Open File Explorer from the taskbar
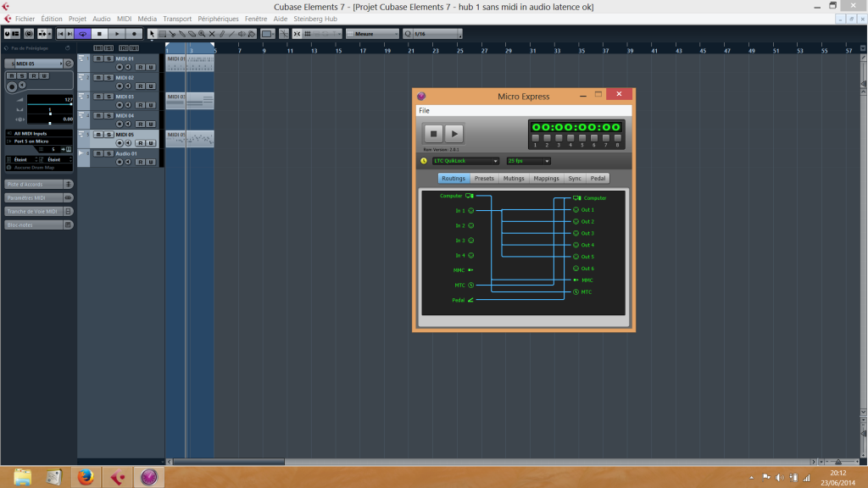 coord(23,477)
